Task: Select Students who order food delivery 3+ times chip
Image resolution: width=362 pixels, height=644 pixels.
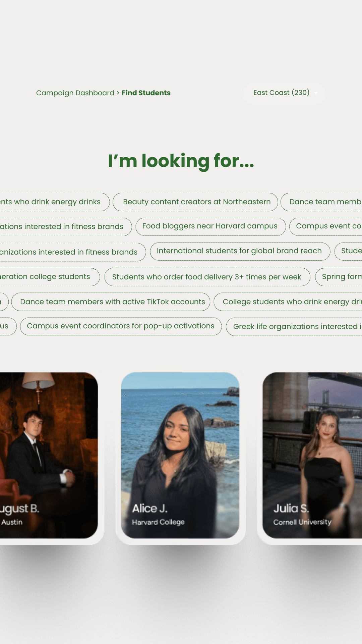Action: [x=207, y=277]
